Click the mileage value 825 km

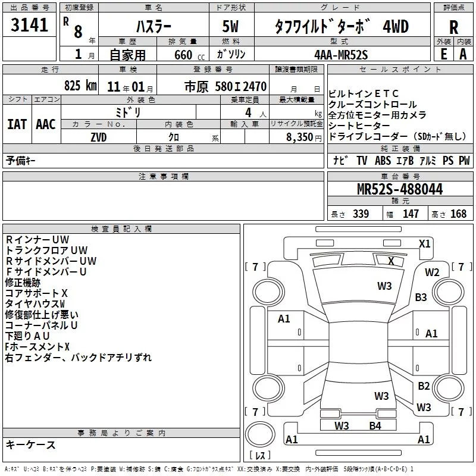point(80,86)
